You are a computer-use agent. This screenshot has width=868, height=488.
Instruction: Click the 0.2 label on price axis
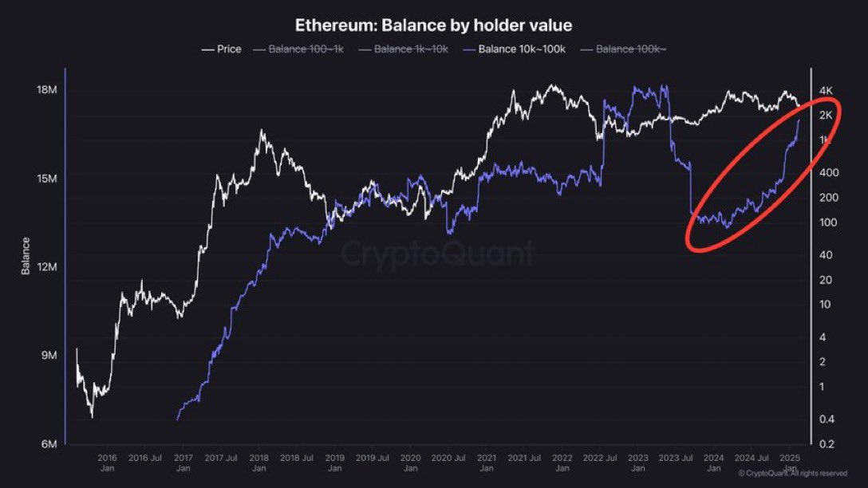click(x=827, y=444)
